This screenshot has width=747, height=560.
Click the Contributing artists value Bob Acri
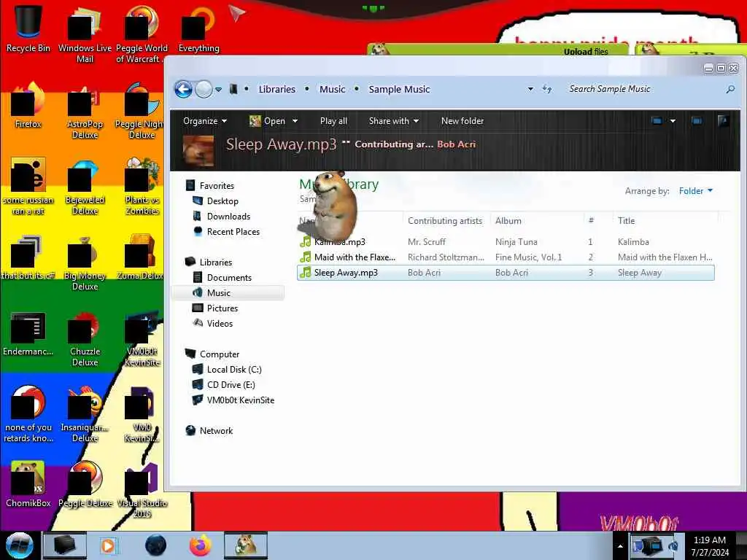tap(456, 144)
